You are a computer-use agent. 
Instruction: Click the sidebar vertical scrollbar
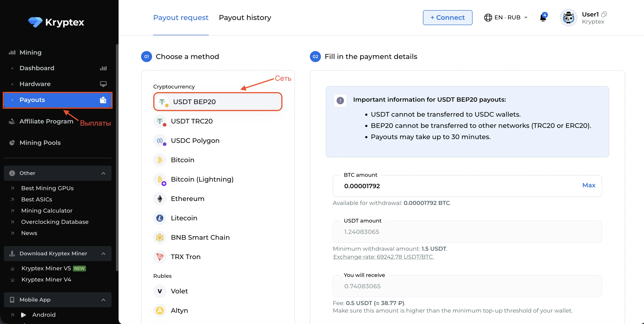point(117,157)
